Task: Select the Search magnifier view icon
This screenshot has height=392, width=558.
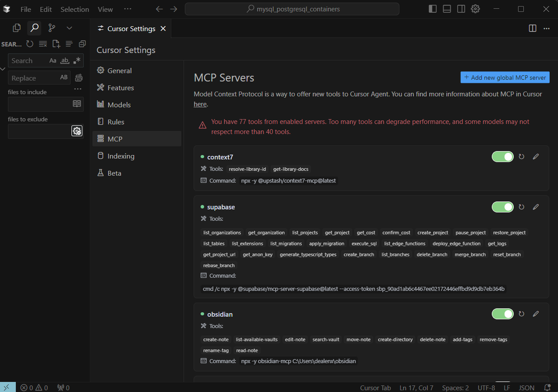Action: [x=34, y=28]
